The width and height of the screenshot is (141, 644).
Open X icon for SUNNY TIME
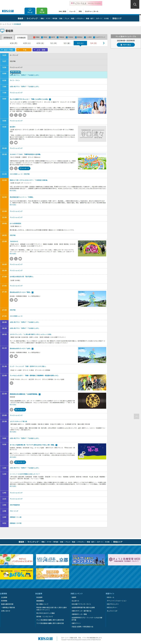click(16, 168)
